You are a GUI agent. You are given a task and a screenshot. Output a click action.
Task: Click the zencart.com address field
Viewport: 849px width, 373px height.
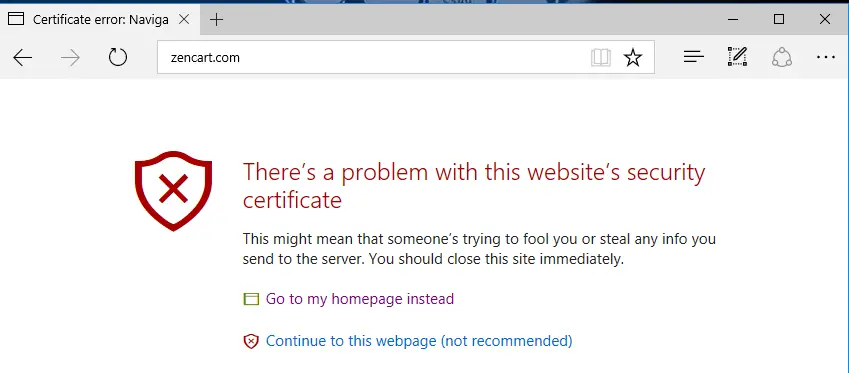[x=374, y=57]
